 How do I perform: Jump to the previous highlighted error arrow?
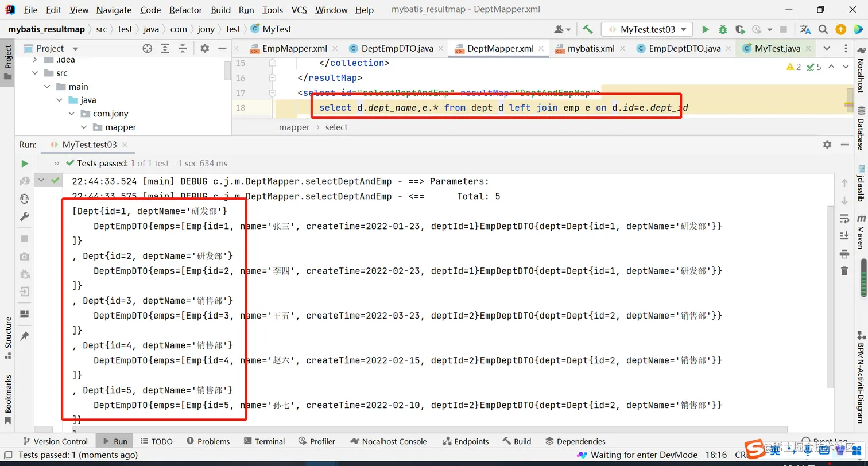pos(832,67)
